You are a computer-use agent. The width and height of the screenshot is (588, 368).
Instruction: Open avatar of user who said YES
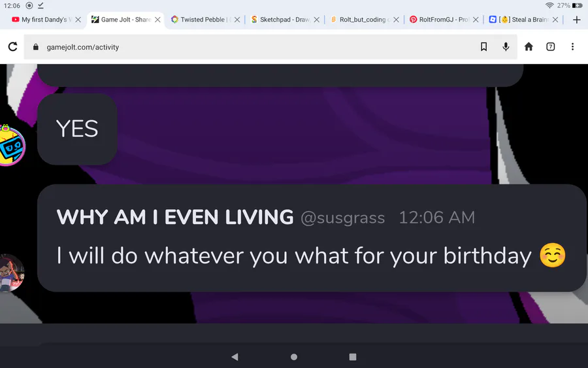[x=12, y=146]
